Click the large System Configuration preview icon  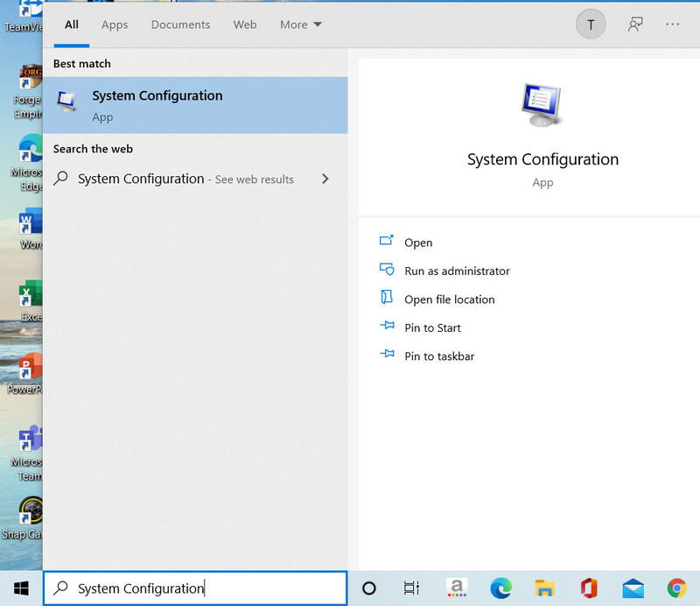(x=542, y=105)
